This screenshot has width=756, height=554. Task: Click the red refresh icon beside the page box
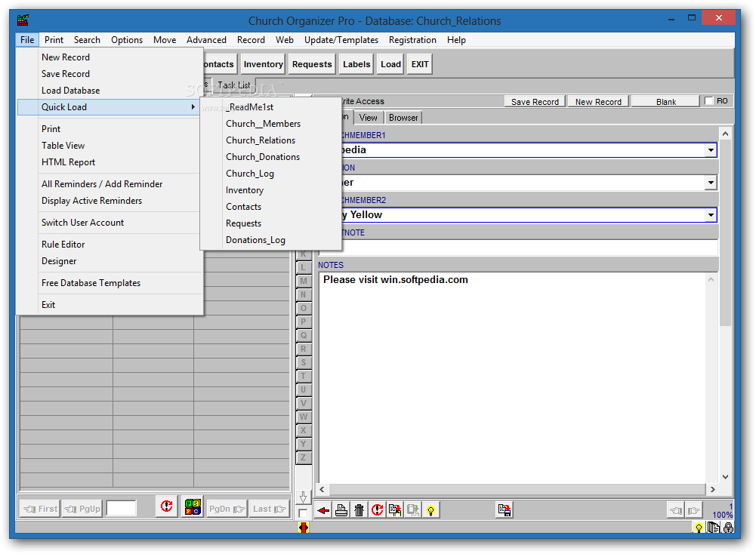click(x=167, y=506)
